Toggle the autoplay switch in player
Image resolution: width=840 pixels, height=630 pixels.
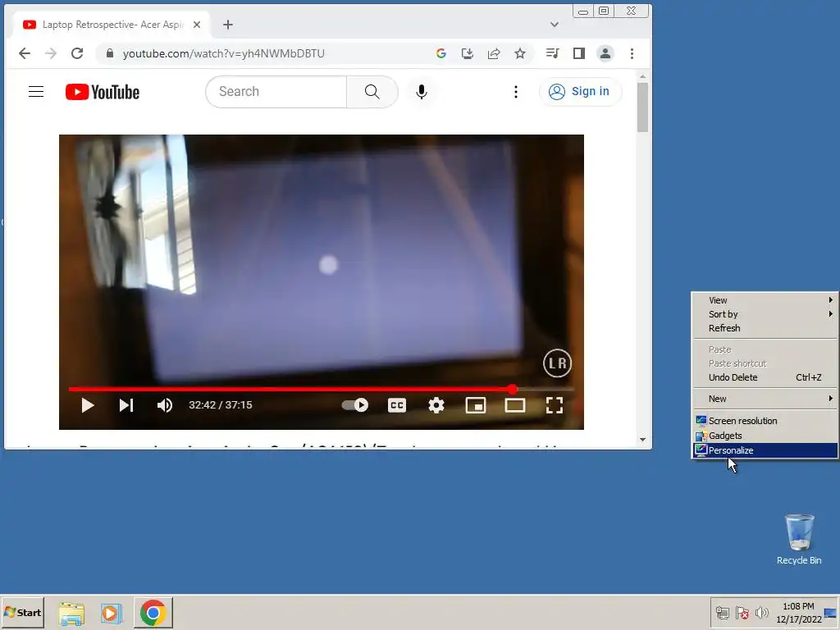click(355, 405)
